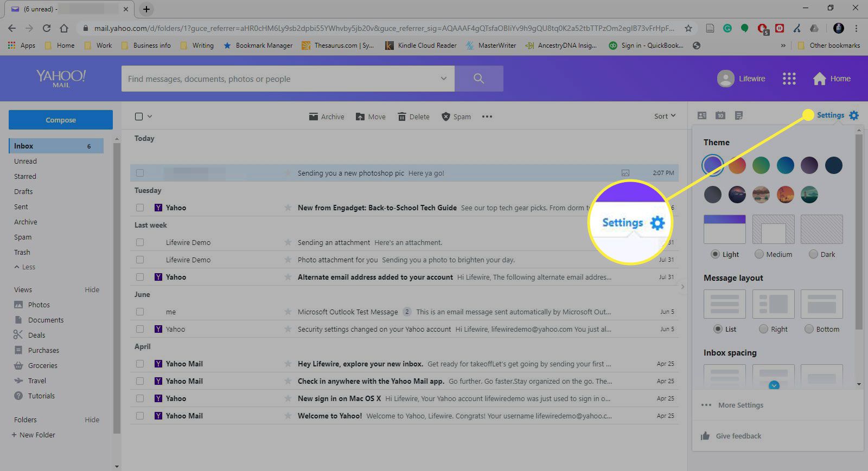The width and height of the screenshot is (868, 471).
Task: Check the 'Sending an attachment' message checkbox
Action: coord(140,242)
